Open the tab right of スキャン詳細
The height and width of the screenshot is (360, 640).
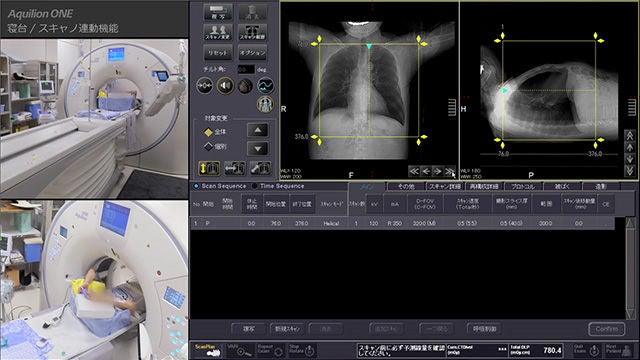[484, 187]
